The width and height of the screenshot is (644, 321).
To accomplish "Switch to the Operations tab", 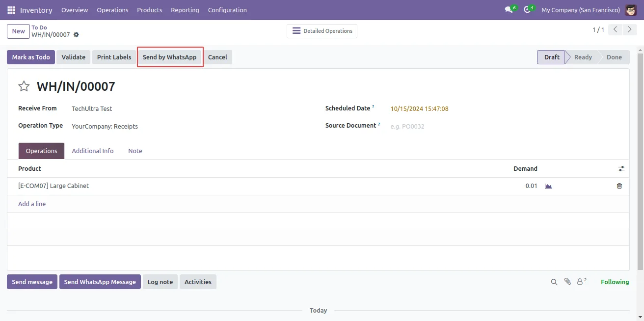I will coord(42,151).
